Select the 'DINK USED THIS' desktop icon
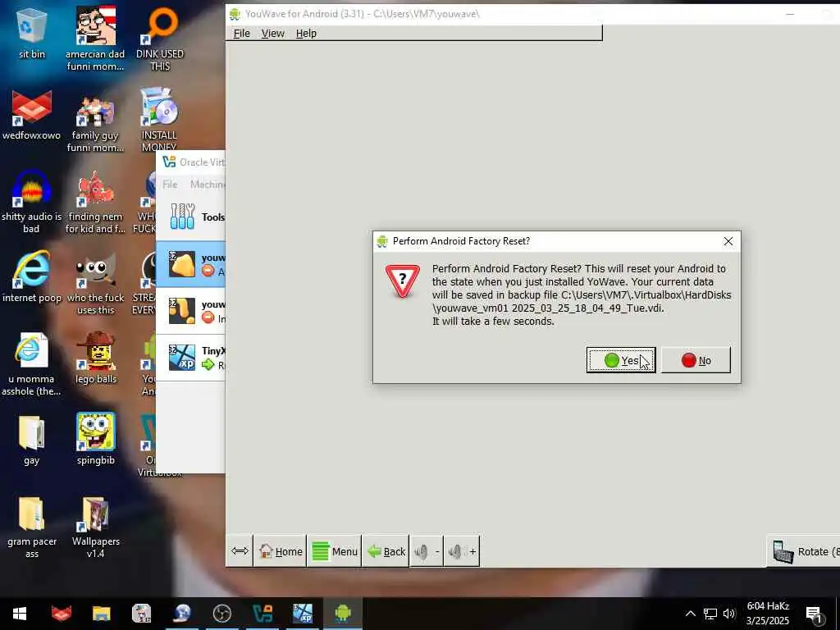Viewport: 840px width, 630px height. click(160, 39)
